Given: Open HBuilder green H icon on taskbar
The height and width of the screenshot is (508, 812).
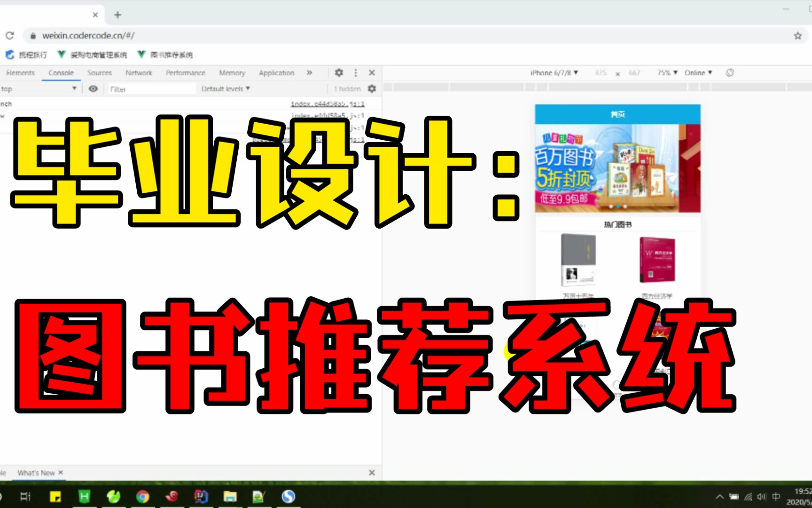Looking at the screenshot, I should (84, 496).
